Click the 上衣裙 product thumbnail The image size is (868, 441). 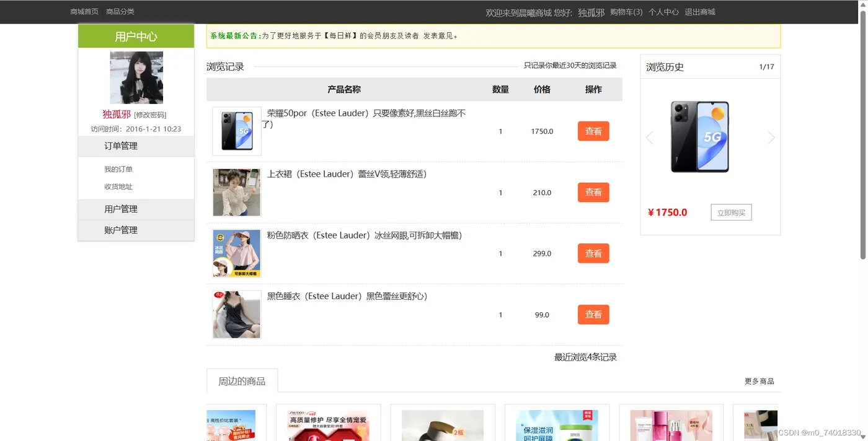(237, 192)
